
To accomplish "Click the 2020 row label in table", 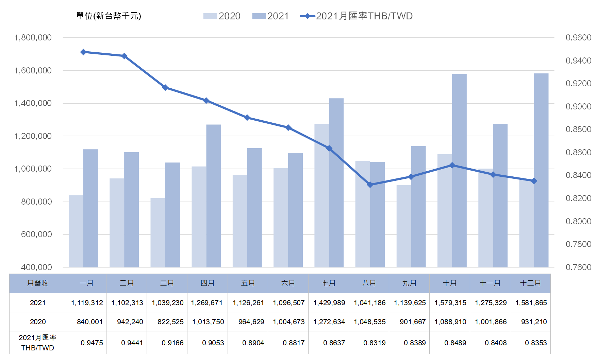I will point(37,322).
